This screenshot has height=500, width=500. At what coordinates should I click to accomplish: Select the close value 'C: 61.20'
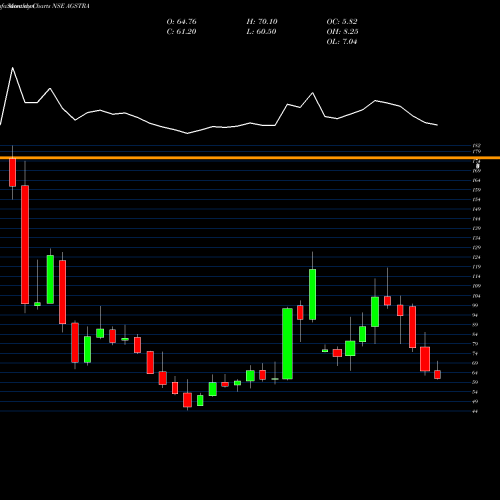pyautogui.click(x=181, y=32)
